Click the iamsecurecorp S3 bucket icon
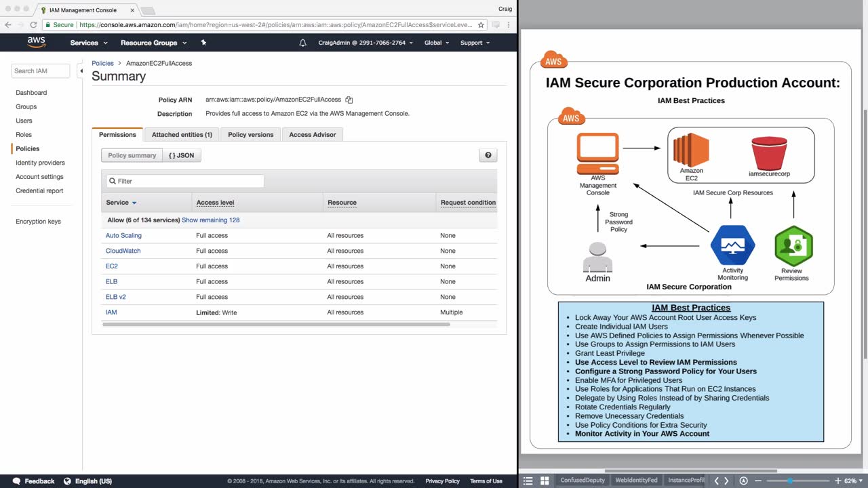The image size is (868, 488). (769, 153)
